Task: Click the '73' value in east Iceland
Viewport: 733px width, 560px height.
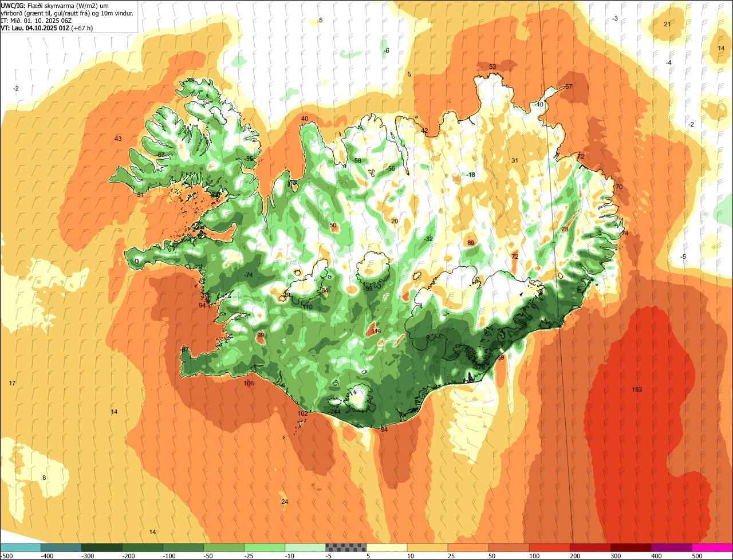Action: (x=565, y=230)
